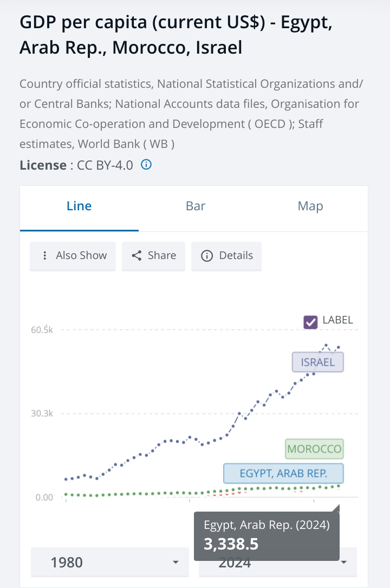The image size is (390, 588).
Task: Click the Egypt, Arab Rep. (2024) tooltip text
Action: pos(266,525)
